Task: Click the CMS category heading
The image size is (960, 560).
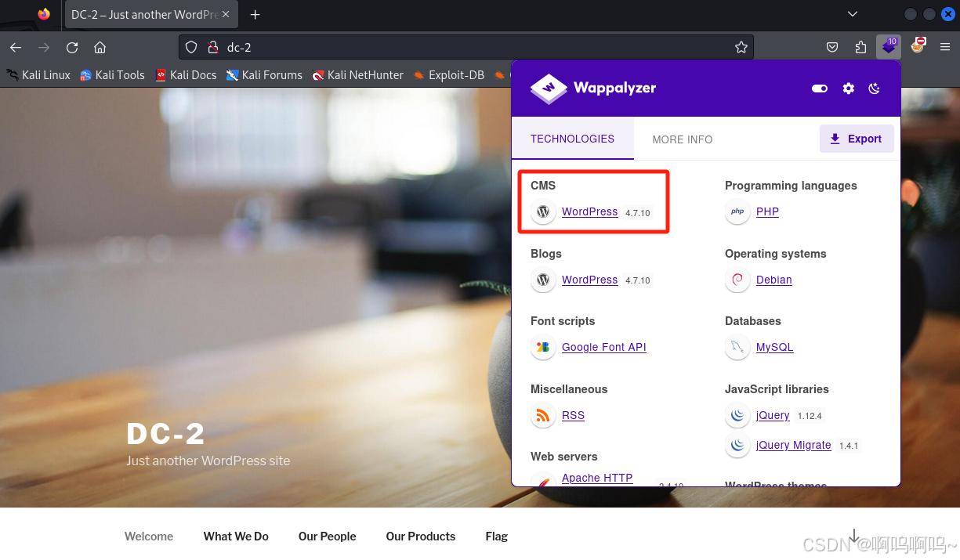Action: [x=542, y=186]
